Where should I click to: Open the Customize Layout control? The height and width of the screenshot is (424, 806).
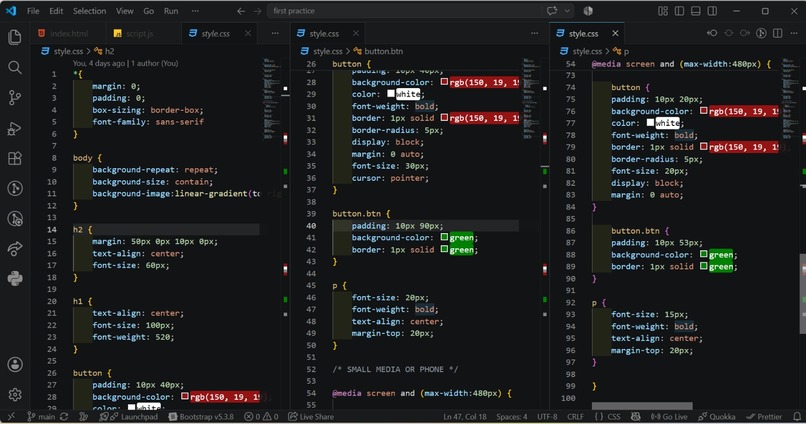tap(663, 11)
